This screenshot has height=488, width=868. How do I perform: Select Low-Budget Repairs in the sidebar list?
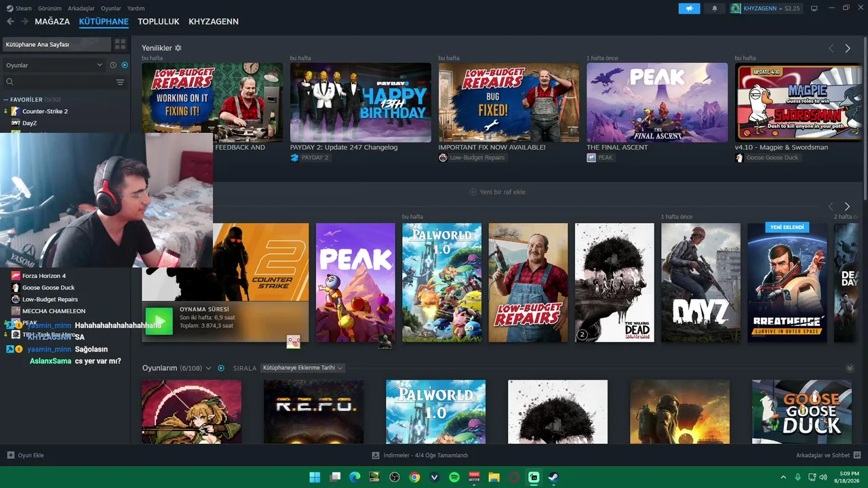[50, 300]
